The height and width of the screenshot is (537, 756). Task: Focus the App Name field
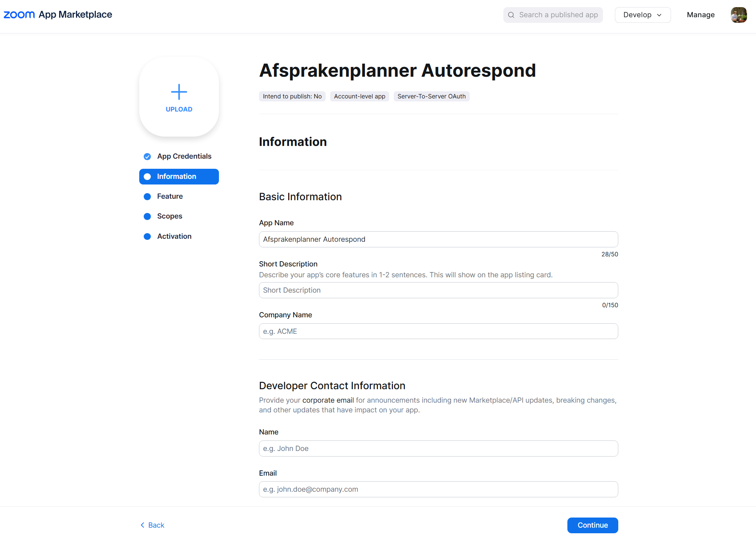(438, 239)
